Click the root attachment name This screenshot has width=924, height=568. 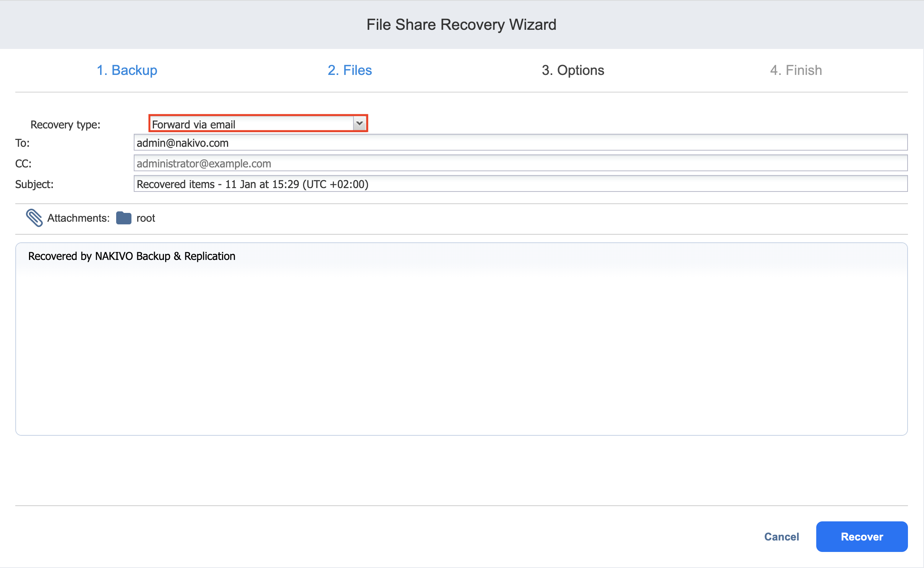click(x=146, y=218)
